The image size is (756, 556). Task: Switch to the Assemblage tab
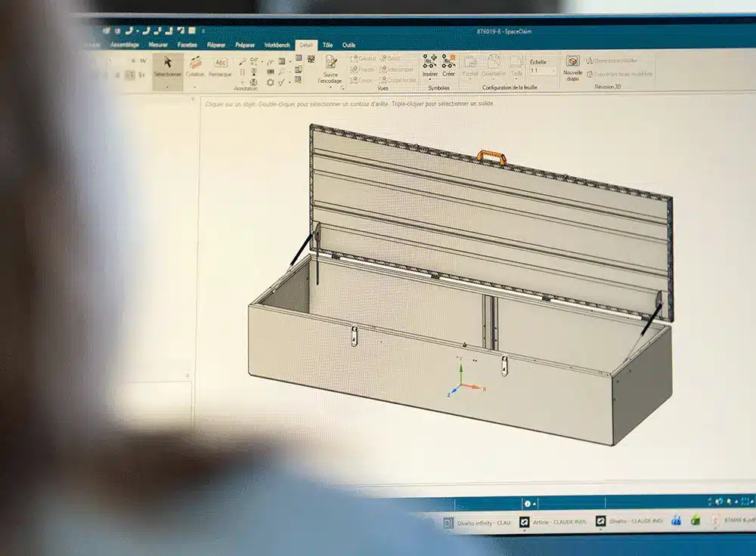[x=125, y=45]
